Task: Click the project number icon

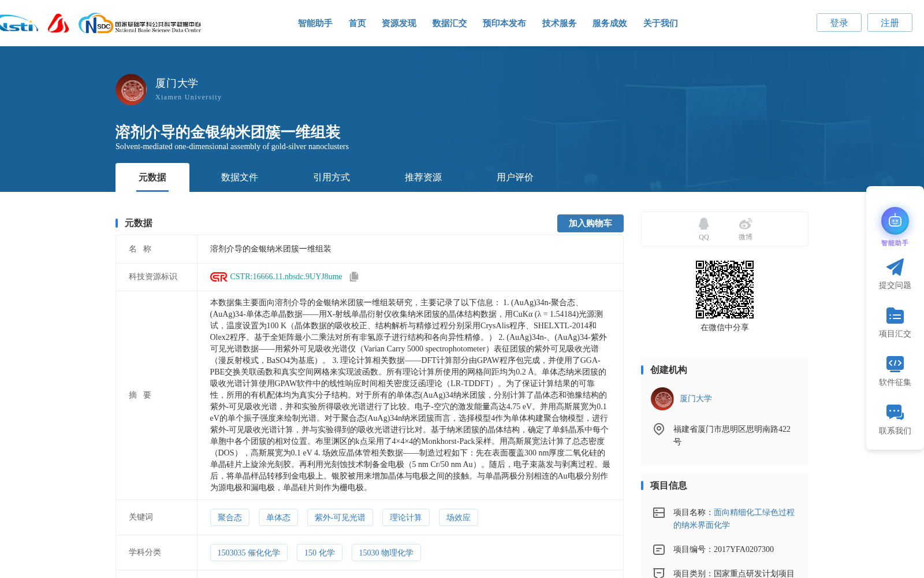Action: tap(659, 550)
